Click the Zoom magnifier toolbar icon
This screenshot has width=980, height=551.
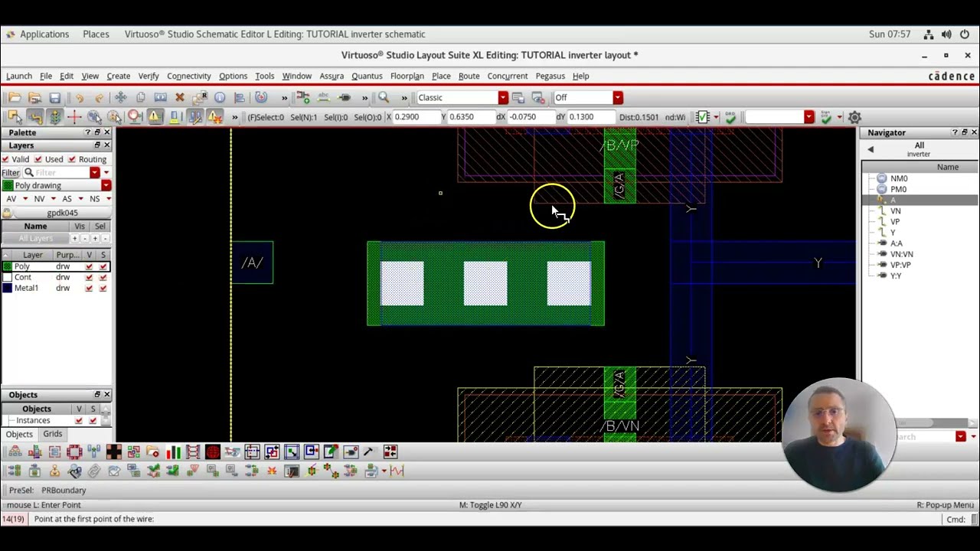(384, 98)
